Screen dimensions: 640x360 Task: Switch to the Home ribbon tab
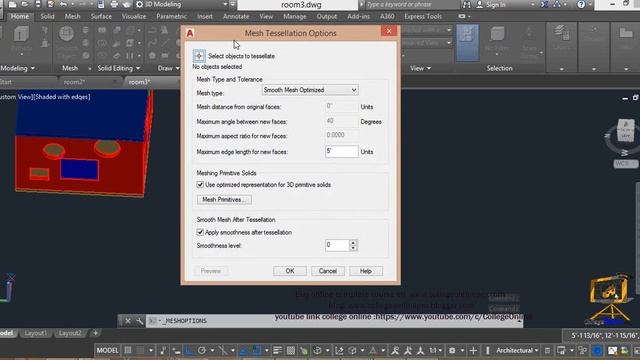20,16
